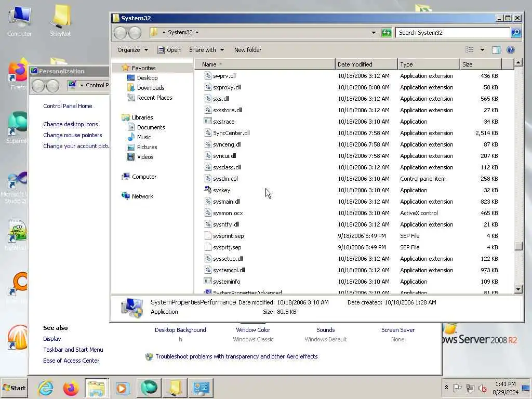Open the Organize dropdown menu

pos(132,50)
